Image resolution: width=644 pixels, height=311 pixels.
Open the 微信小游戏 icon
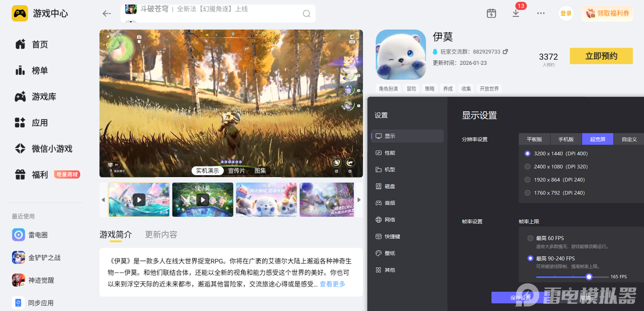[20, 149]
